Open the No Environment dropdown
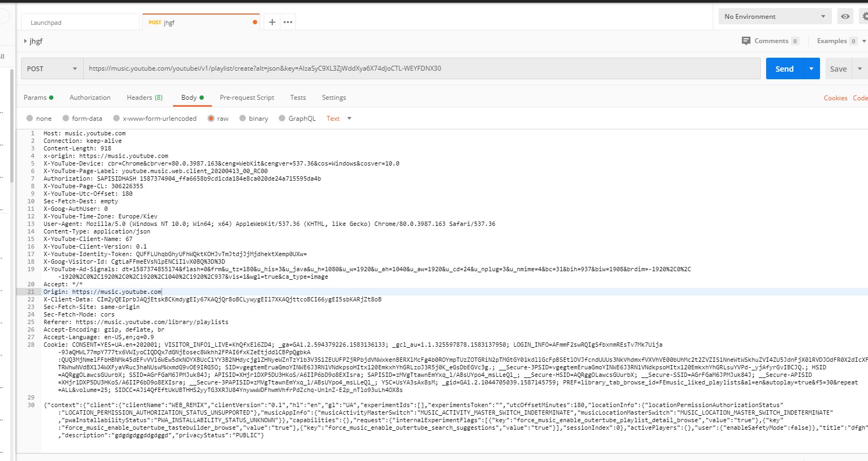868x461 pixels. pyautogui.click(x=775, y=17)
